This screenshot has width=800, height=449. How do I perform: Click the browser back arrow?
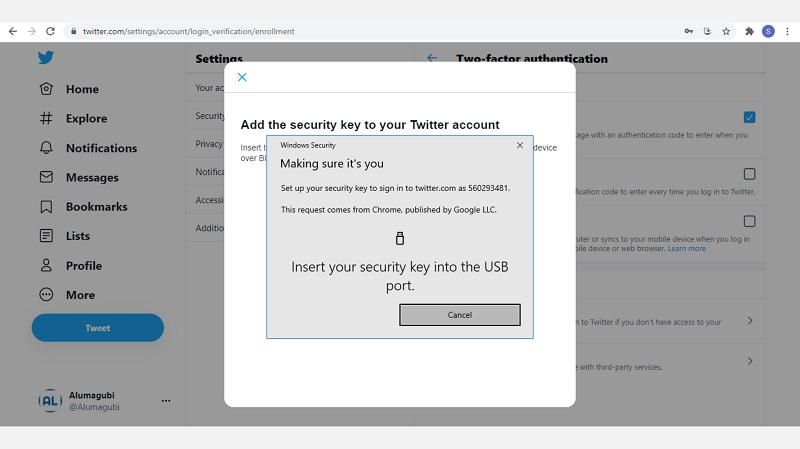click(13, 31)
